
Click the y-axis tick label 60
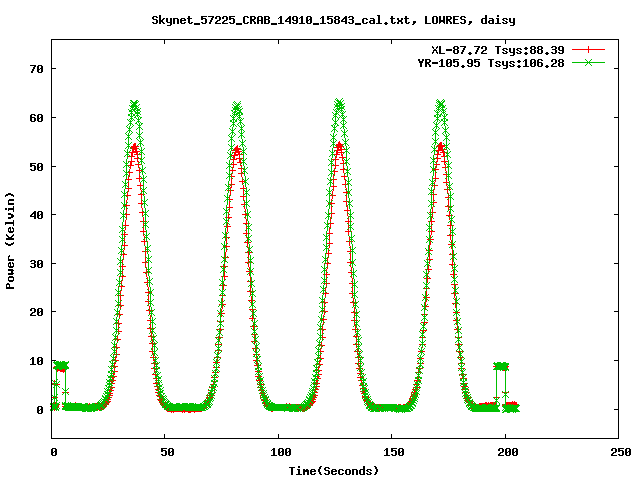point(36,118)
